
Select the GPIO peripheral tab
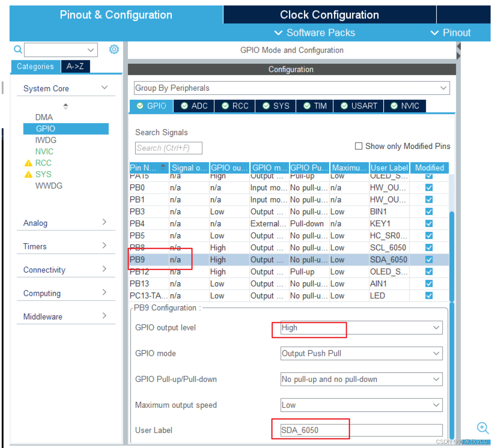151,106
